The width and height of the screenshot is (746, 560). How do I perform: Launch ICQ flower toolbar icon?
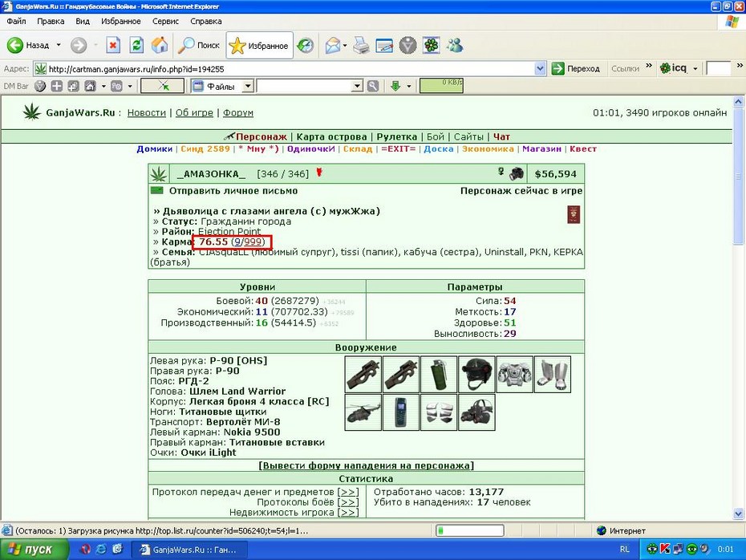tap(431, 45)
